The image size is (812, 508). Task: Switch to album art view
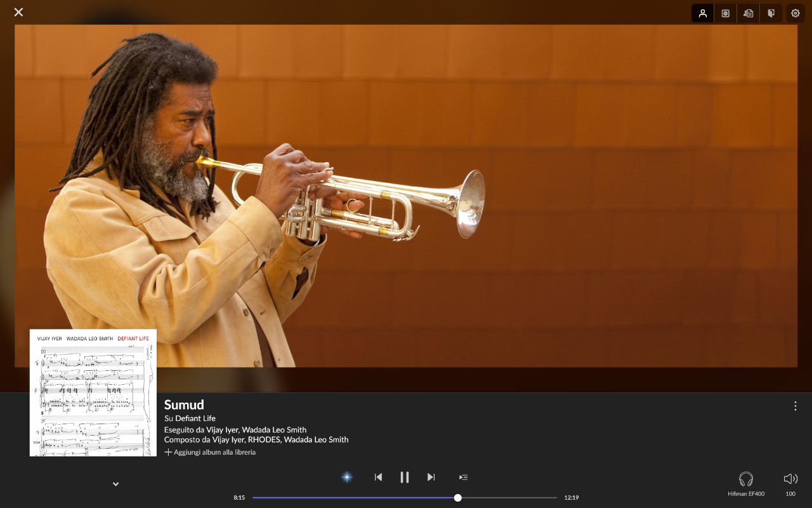pos(725,13)
